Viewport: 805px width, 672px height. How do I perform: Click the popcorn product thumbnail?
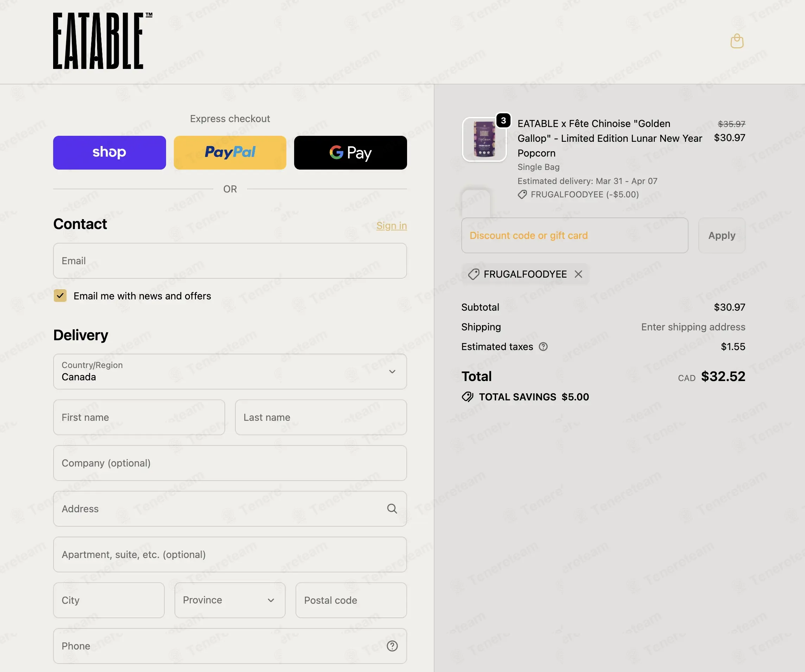484,139
